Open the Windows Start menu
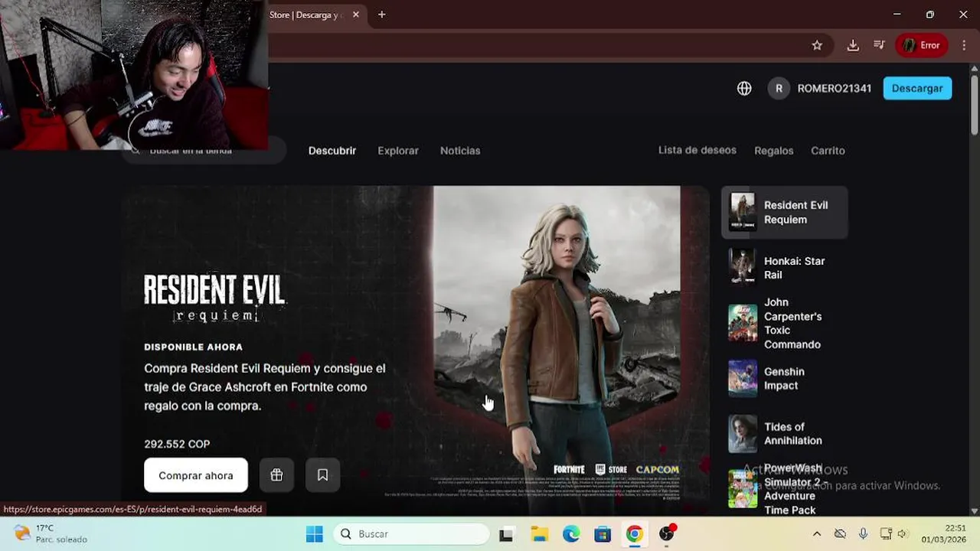980x551 pixels. click(x=314, y=534)
